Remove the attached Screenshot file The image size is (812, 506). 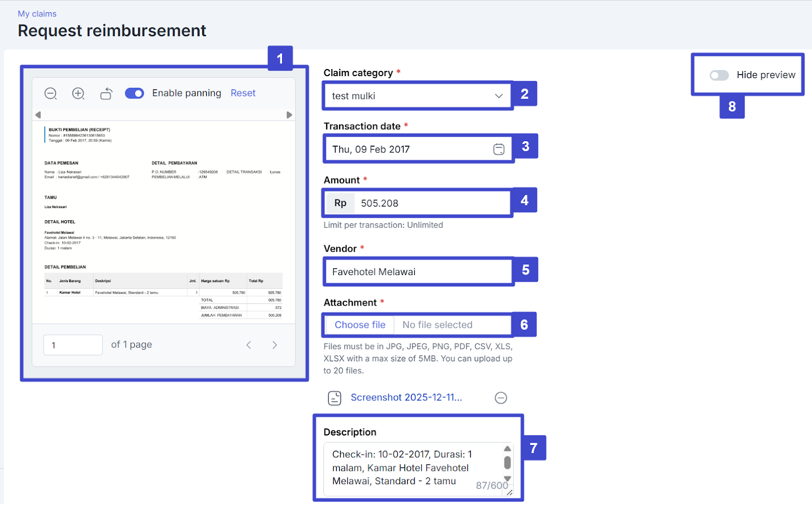500,398
